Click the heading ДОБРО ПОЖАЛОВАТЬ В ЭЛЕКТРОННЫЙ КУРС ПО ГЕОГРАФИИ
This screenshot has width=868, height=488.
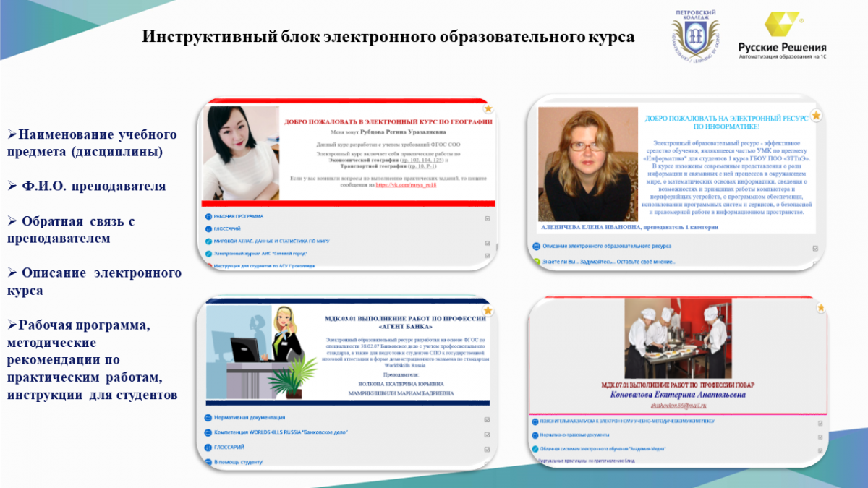point(388,122)
